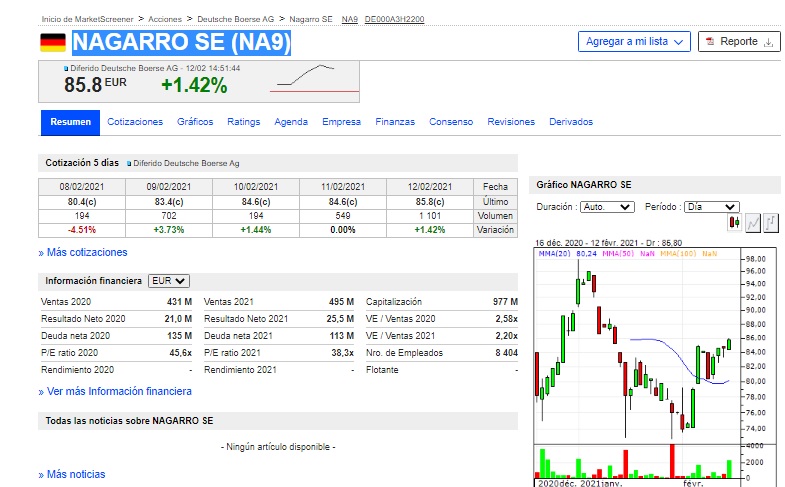Click the Más noticias link
Viewport: 785px width, 487px height.
pos(72,474)
